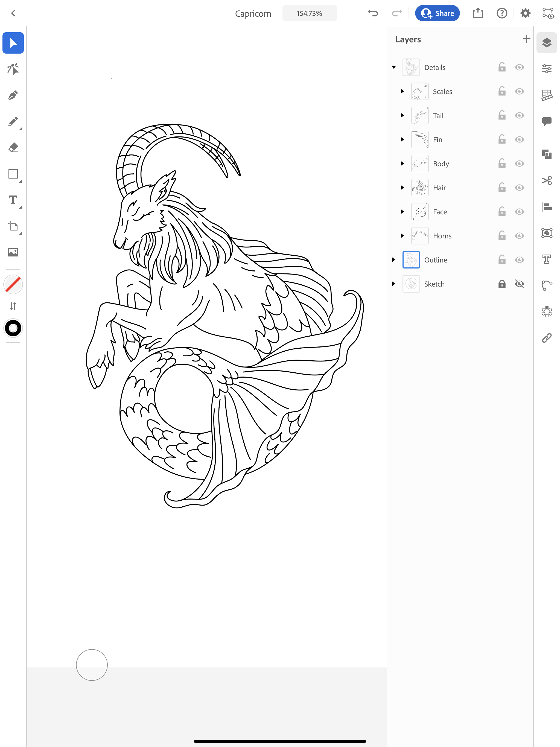Expand the Tail sublayer
Viewport: 560px width, 747px height.
402,115
